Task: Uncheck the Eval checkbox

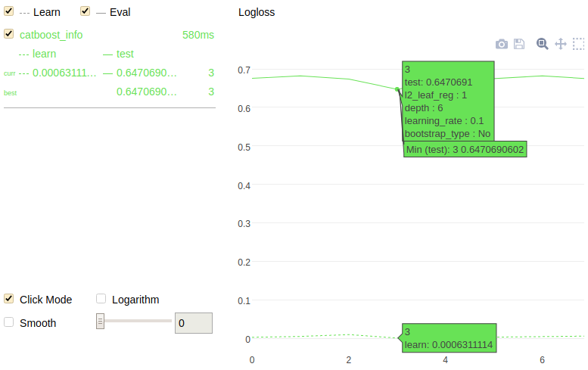Action: click(86, 11)
